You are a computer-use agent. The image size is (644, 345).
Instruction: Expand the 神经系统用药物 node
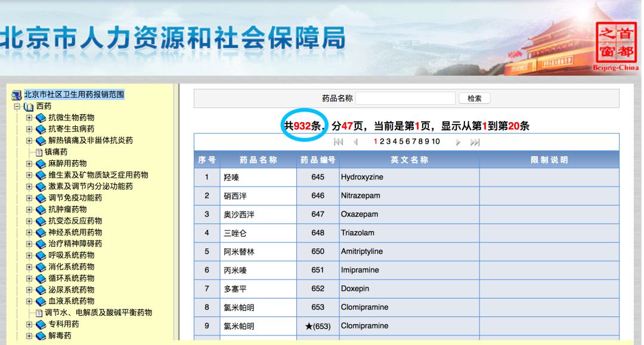click(x=29, y=233)
